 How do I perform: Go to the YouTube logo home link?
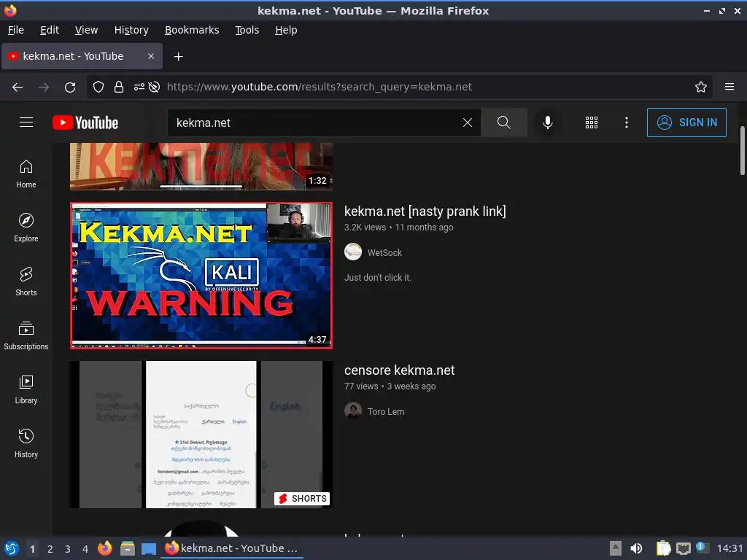tap(85, 122)
